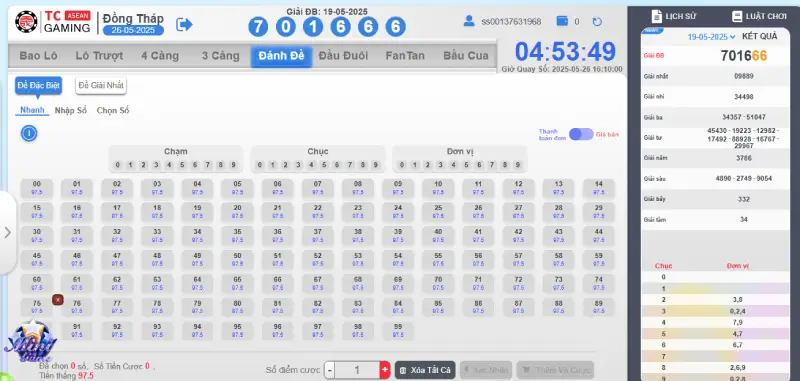800x381 pixels.
Task: Click username ss00137631968
Action: pyautogui.click(x=511, y=21)
